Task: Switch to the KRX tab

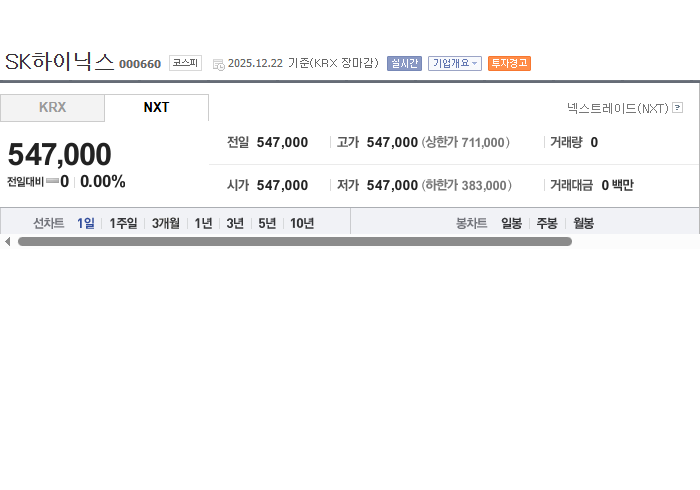Action: coord(52,108)
